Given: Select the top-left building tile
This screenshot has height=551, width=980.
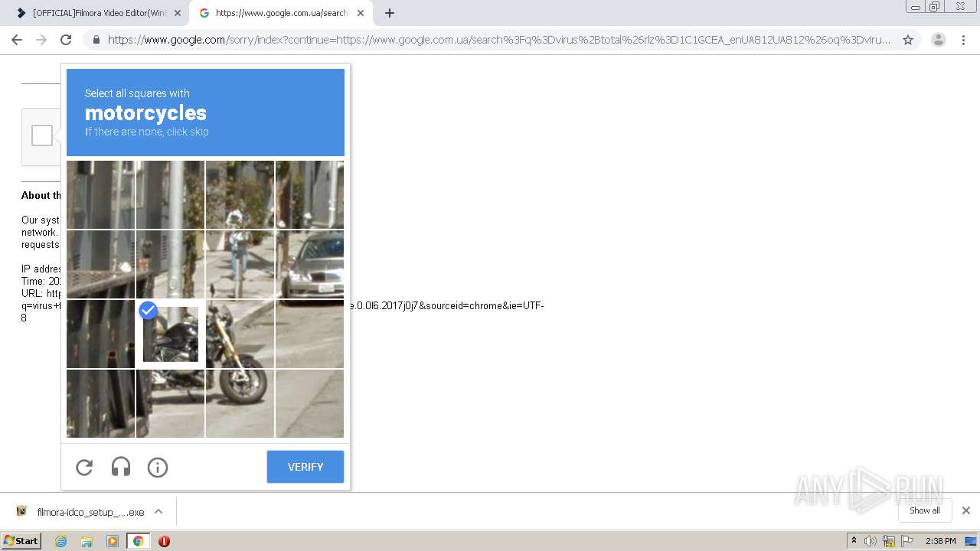Looking at the screenshot, I should (100, 194).
